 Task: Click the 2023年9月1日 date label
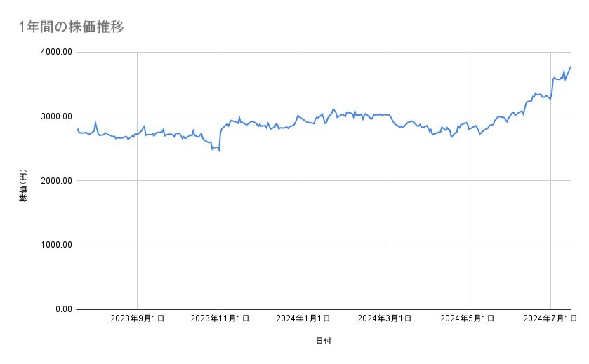coord(137,319)
